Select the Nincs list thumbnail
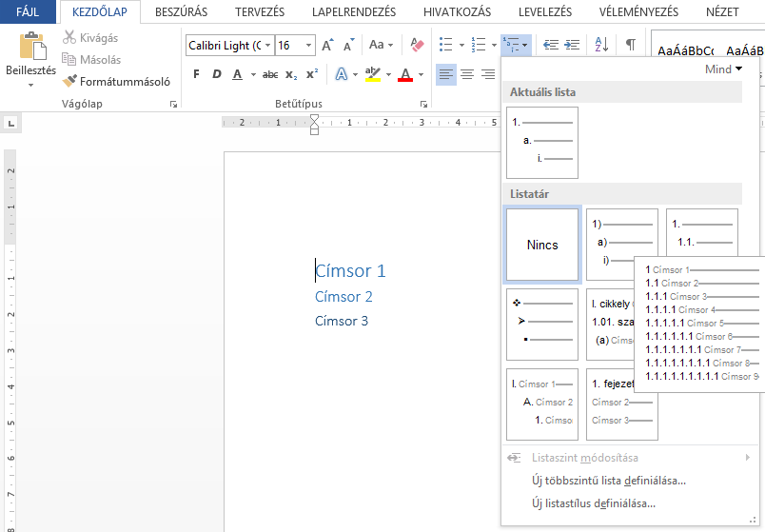 pos(542,245)
